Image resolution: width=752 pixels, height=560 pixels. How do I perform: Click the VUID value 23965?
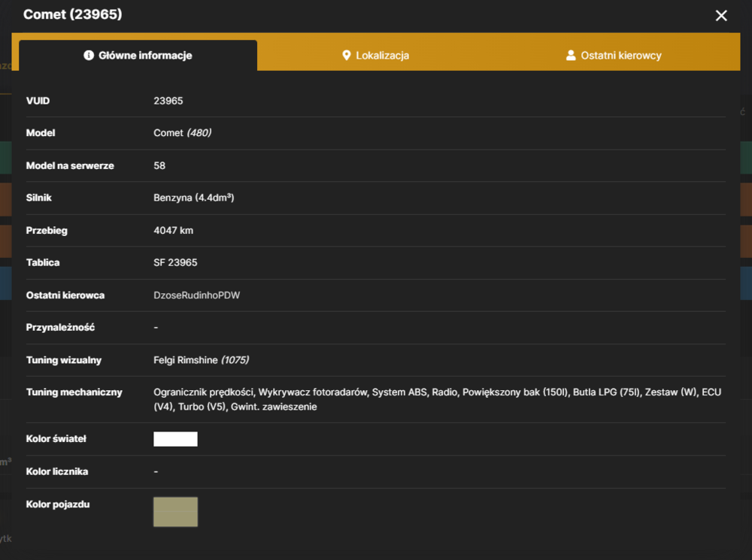click(x=168, y=101)
